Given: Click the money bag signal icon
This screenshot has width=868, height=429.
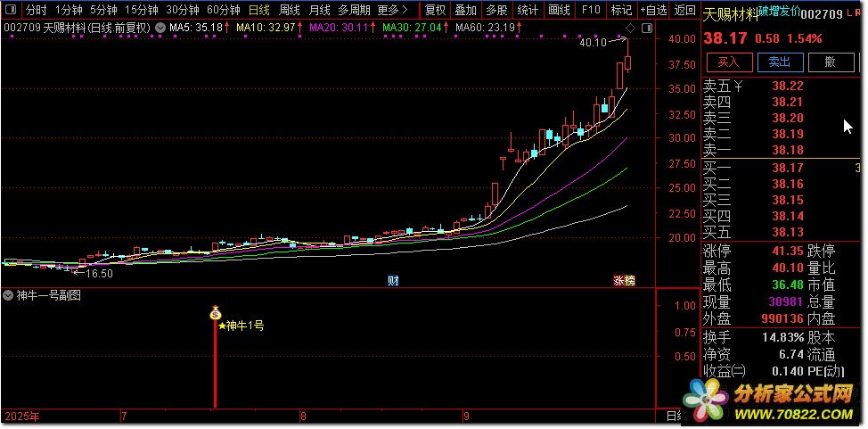Looking at the screenshot, I should click(x=215, y=313).
